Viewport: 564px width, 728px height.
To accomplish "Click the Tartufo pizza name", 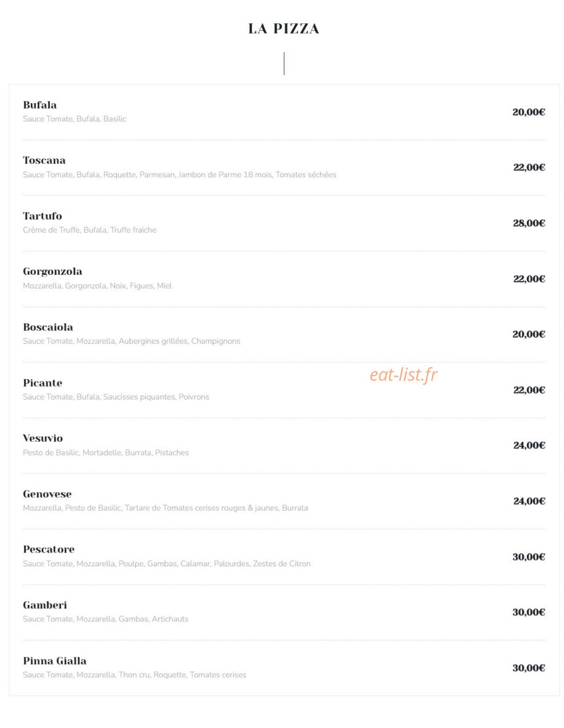I will pyautogui.click(x=42, y=216).
